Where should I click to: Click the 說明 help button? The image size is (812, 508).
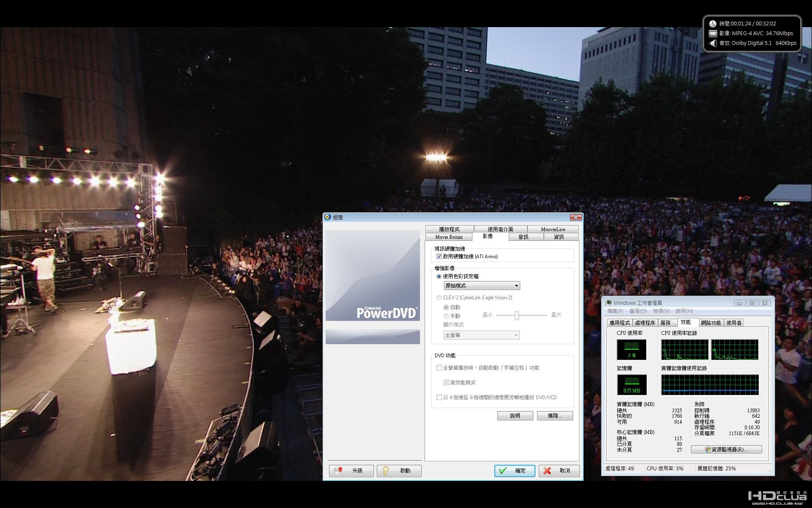point(515,416)
